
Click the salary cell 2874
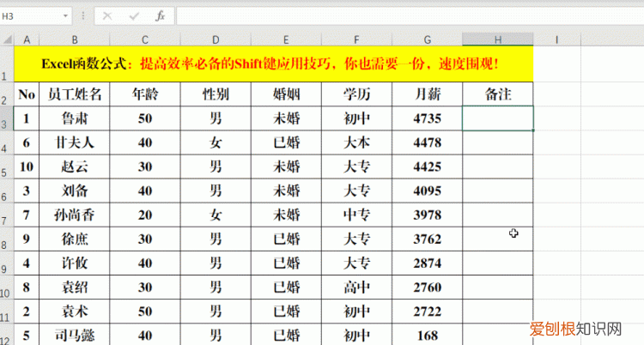pyautogui.click(x=427, y=263)
